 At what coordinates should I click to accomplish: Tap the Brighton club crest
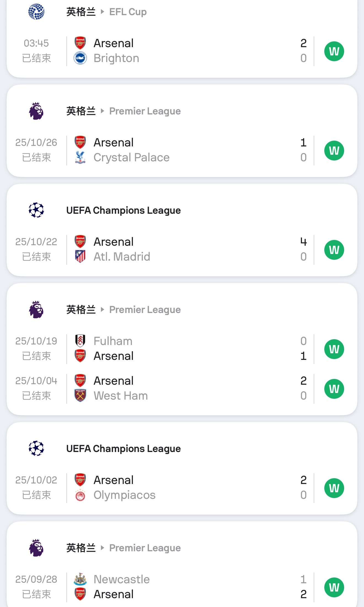coord(80,58)
